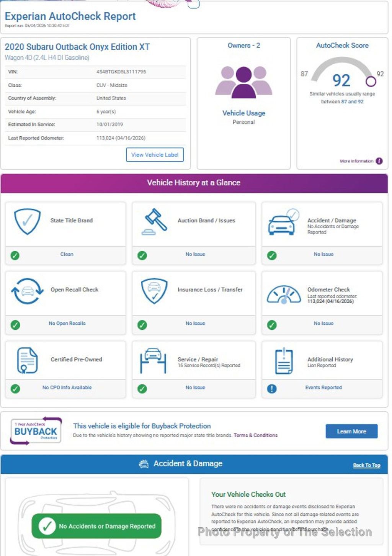Screen dimensions: 392x556
Task: Click green check beside No CPO Info Available
Action: 15,389
